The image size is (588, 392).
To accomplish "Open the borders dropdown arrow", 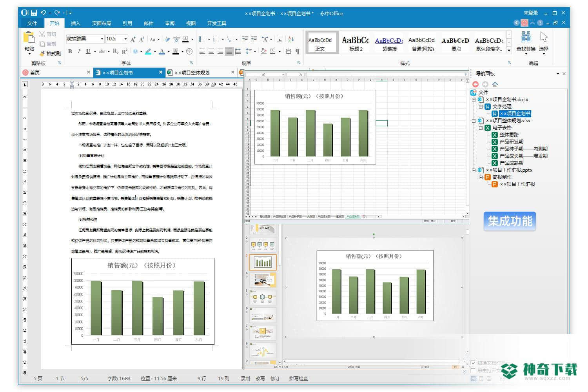I will tap(279, 51).
